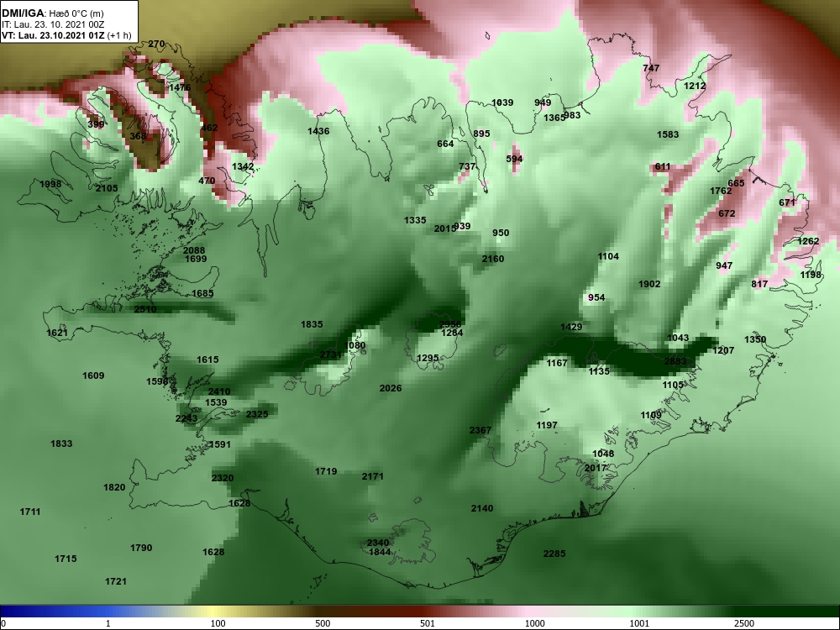Click the legend label 2500 on color bar
Viewport: 840px width, 630px height.
click(x=744, y=623)
